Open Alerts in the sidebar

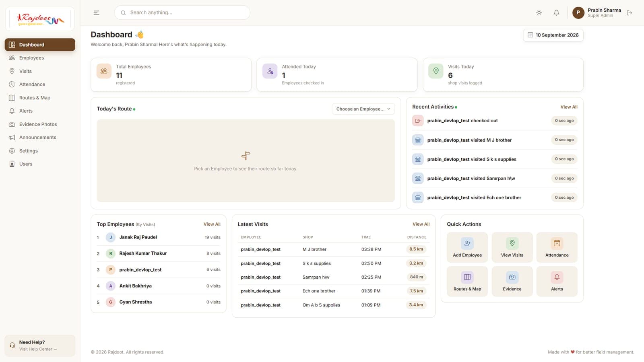40,111
